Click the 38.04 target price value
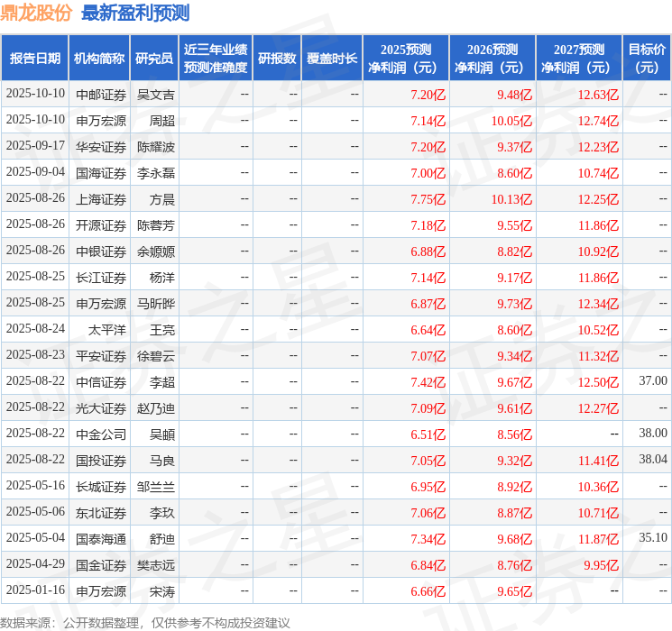The image size is (672, 631). (x=652, y=460)
